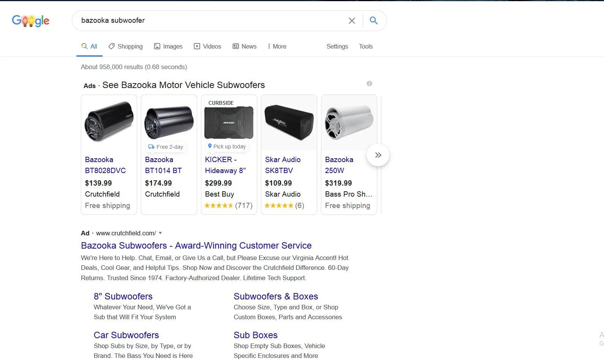This screenshot has height=364, width=604.
Task: Switch to the Images tab
Action: point(168,46)
